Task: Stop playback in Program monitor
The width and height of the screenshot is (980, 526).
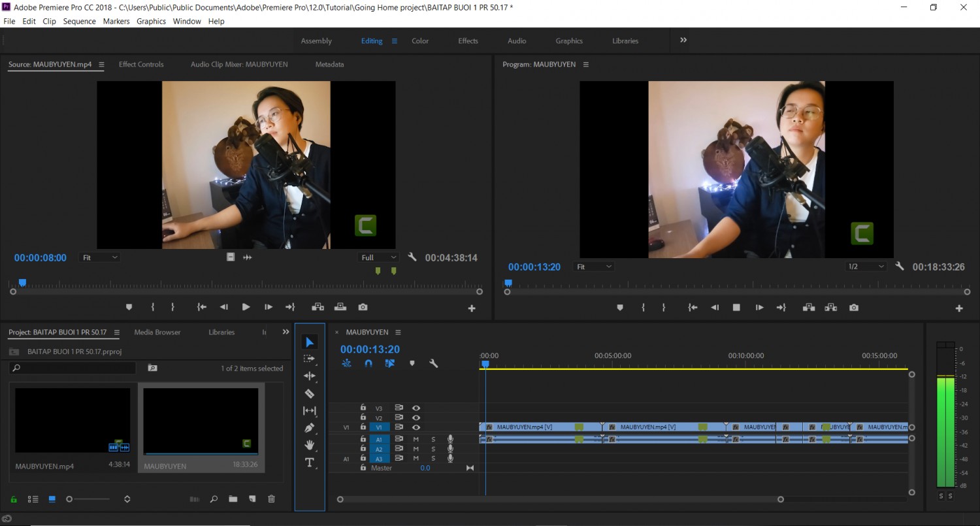Action: (x=736, y=307)
